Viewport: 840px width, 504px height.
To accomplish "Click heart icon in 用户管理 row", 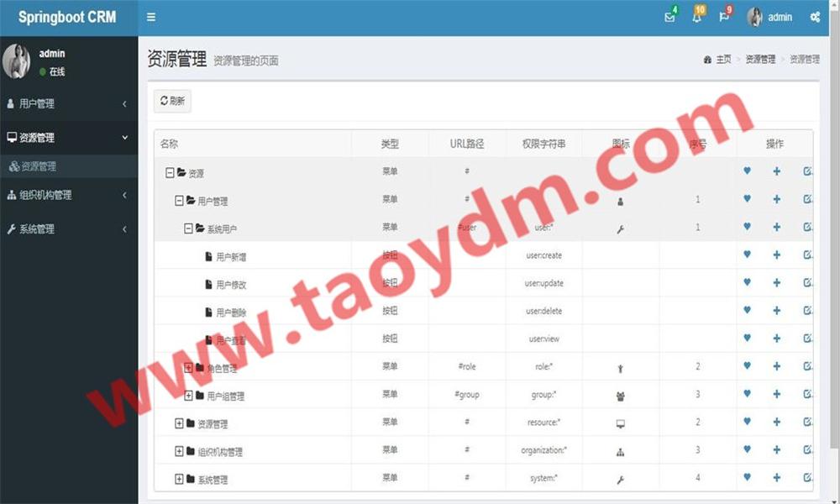I will click(x=747, y=199).
